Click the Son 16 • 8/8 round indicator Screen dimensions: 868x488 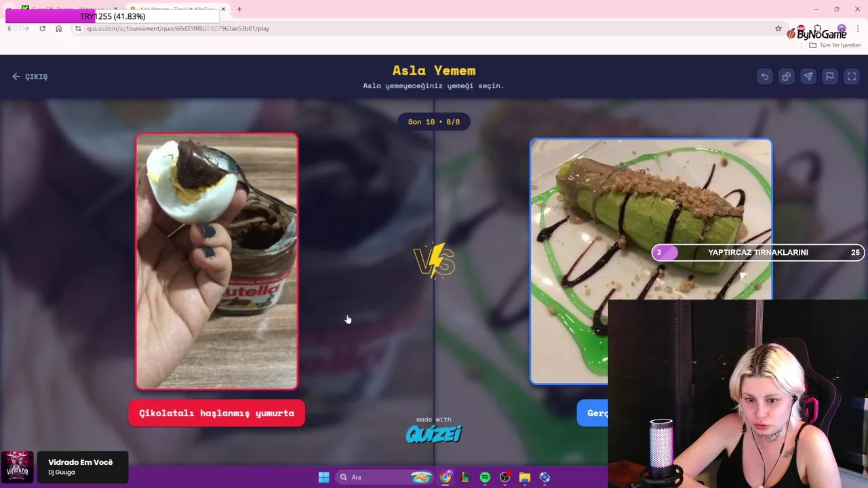point(434,122)
